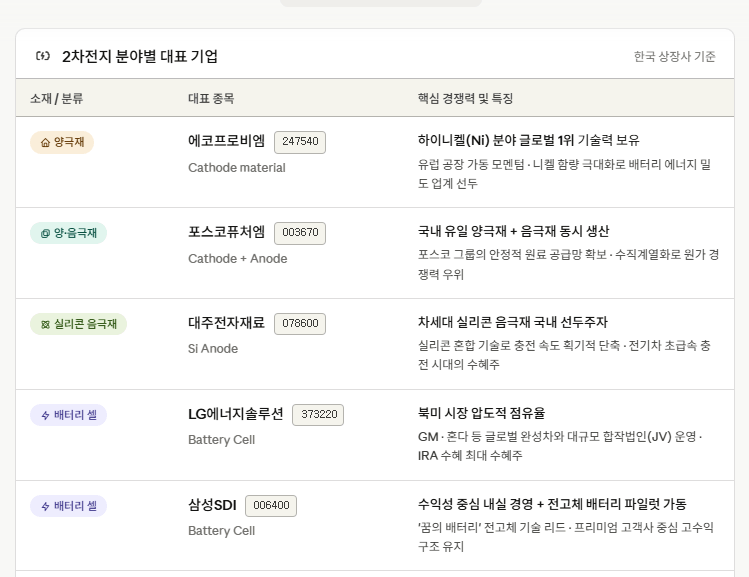749x577 pixels.
Task: Click the title 2차전지 분야별 대표 기업
Action: coord(140,56)
